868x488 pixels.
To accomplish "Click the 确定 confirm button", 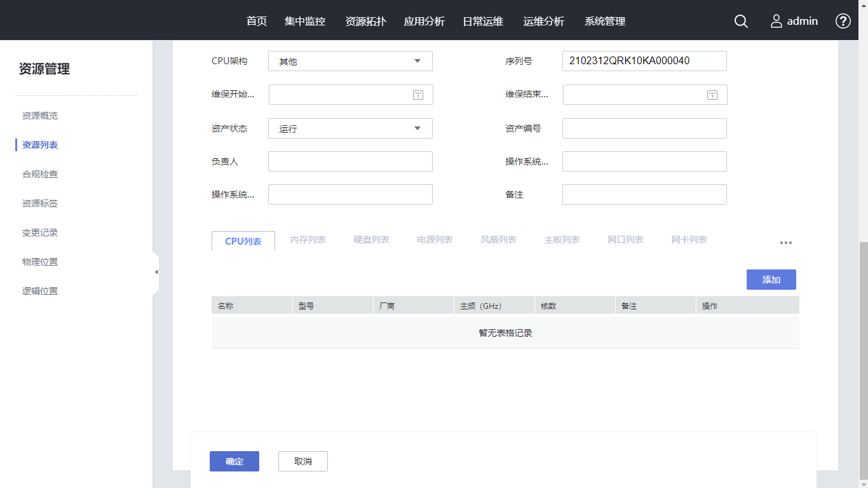I will [x=234, y=461].
